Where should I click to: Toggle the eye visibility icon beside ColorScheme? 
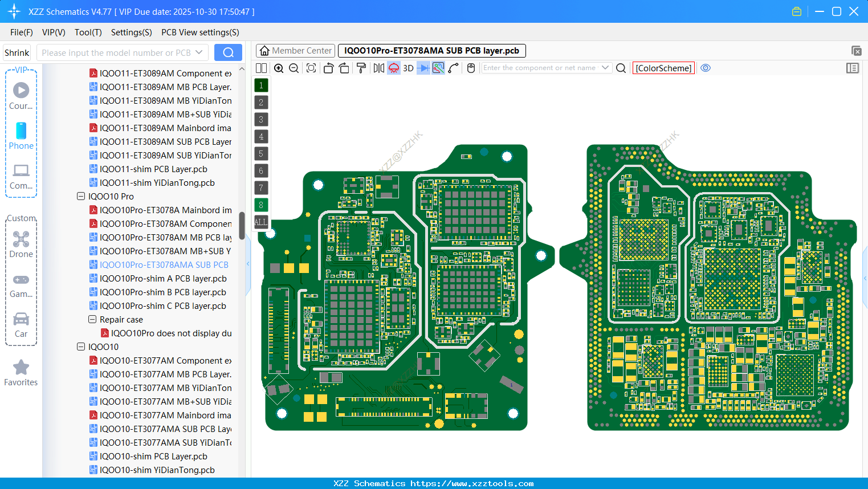coord(706,68)
